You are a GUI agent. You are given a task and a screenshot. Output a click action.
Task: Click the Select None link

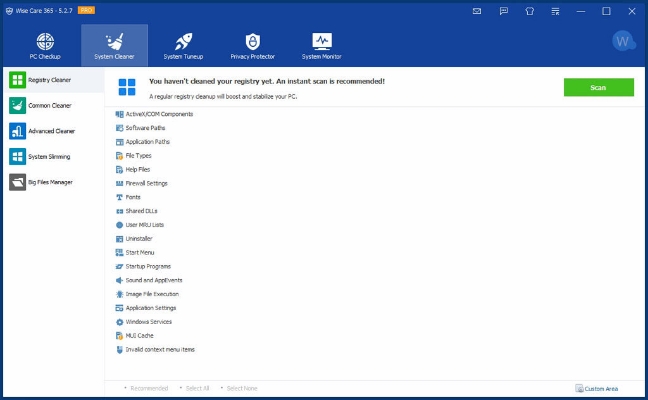(242, 388)
